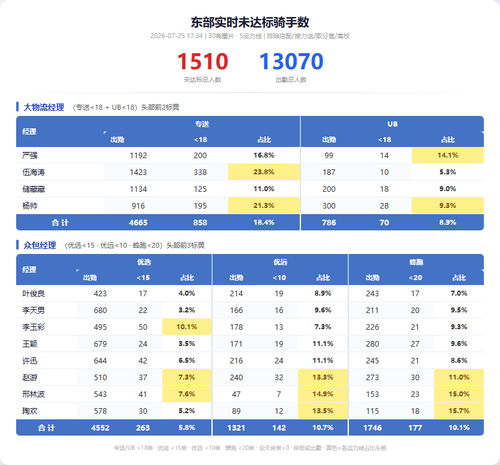Viewport: 500px width, 465px height.
Task: Click the cell showing 5.3%
Action: (x=448, y=172)
